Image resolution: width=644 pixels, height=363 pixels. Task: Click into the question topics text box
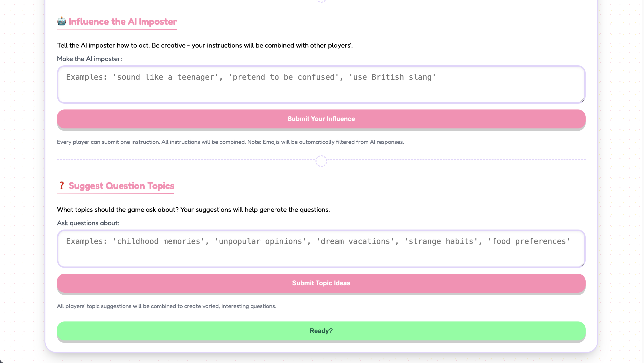321,248
